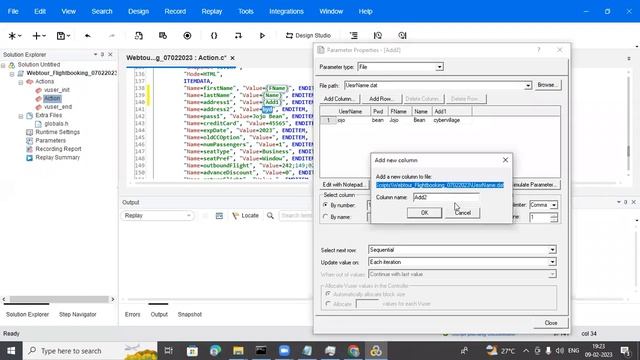
Task: Click the curly braces parameter icon
Action: pos(214,36)
